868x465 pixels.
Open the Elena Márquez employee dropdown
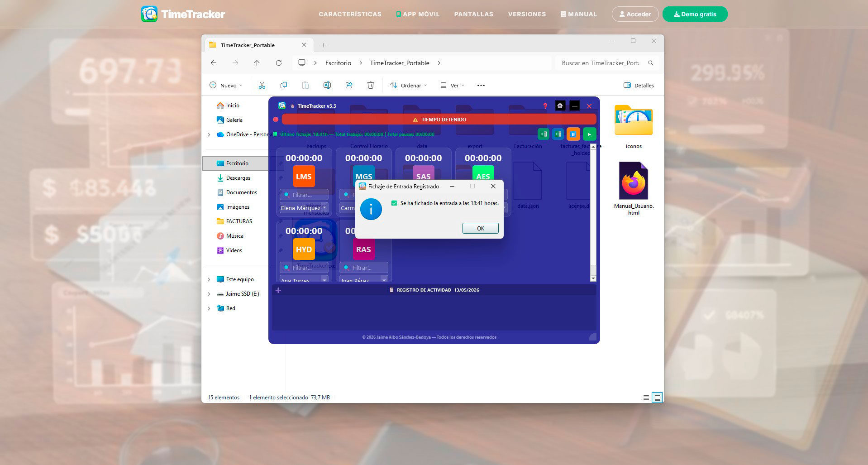click(304, 208)
